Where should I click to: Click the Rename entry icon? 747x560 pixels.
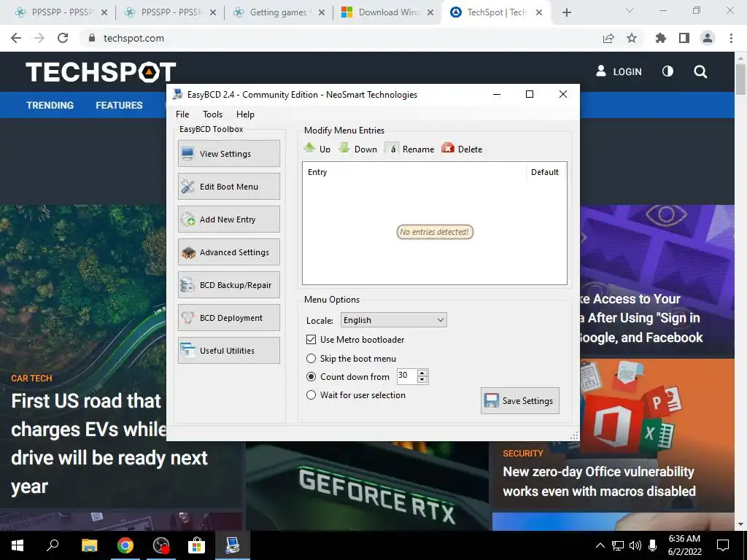392,149
